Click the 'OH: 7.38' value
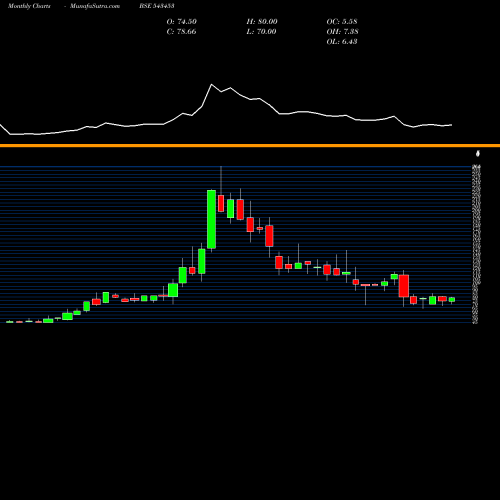Screen dimensions: 500x500 click(342, 32)
